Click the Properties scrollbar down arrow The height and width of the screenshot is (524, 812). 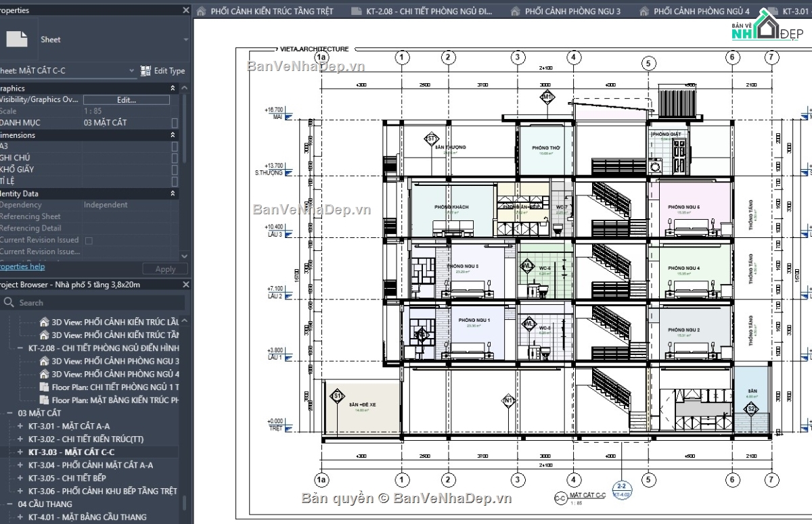click(x=185, y=256)
